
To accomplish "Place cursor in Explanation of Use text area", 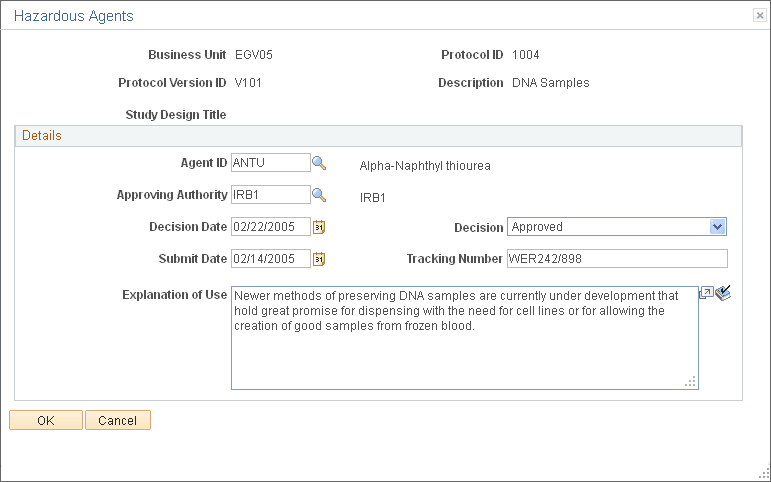I will point(465,338).
